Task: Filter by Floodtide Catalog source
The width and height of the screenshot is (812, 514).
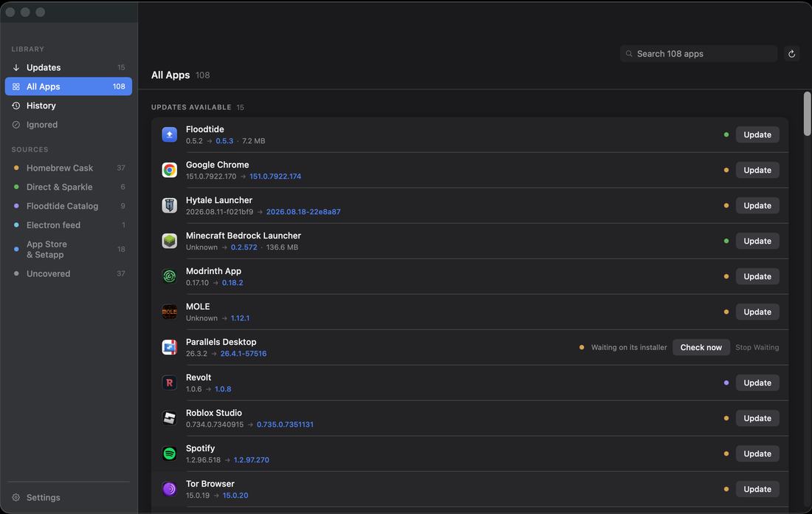Action: click(69, 206)
